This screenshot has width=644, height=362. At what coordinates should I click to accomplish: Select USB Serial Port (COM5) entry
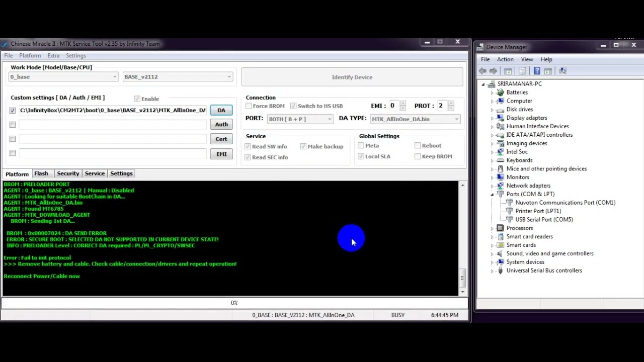coord(544,220)
